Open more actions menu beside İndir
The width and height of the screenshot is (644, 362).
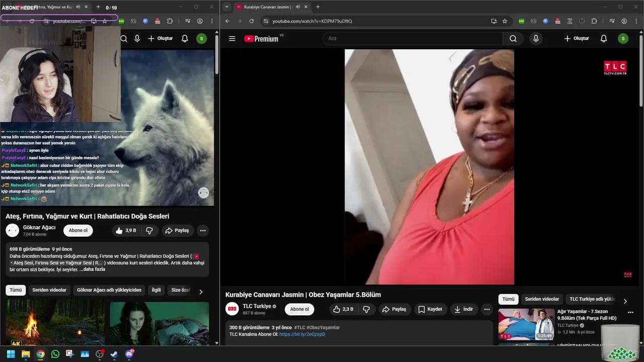(487, 309)
